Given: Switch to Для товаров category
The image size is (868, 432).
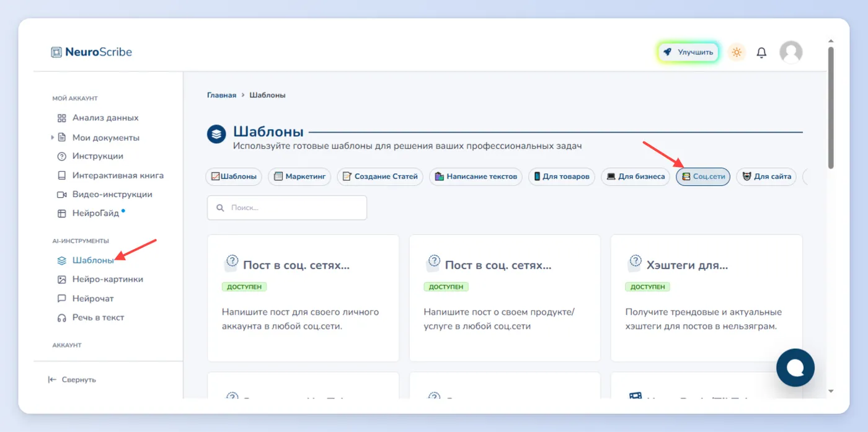Looking at the screenshot, I should click(x=561, y=177).
